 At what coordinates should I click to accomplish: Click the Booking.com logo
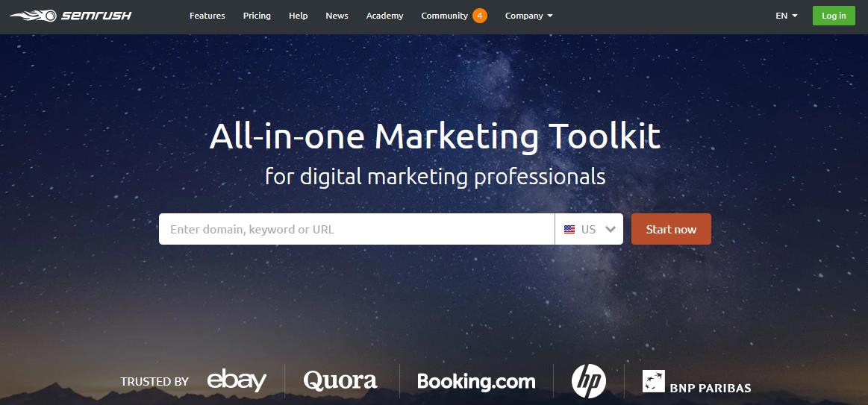(x=476, y=381)
